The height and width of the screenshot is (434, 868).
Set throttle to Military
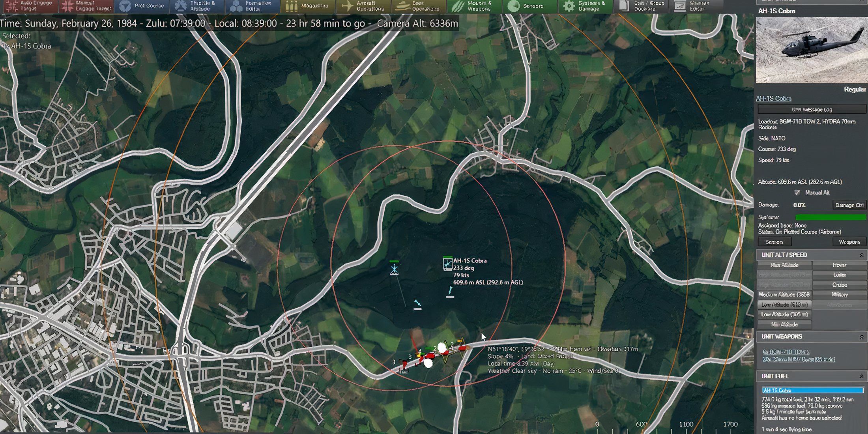839,295
